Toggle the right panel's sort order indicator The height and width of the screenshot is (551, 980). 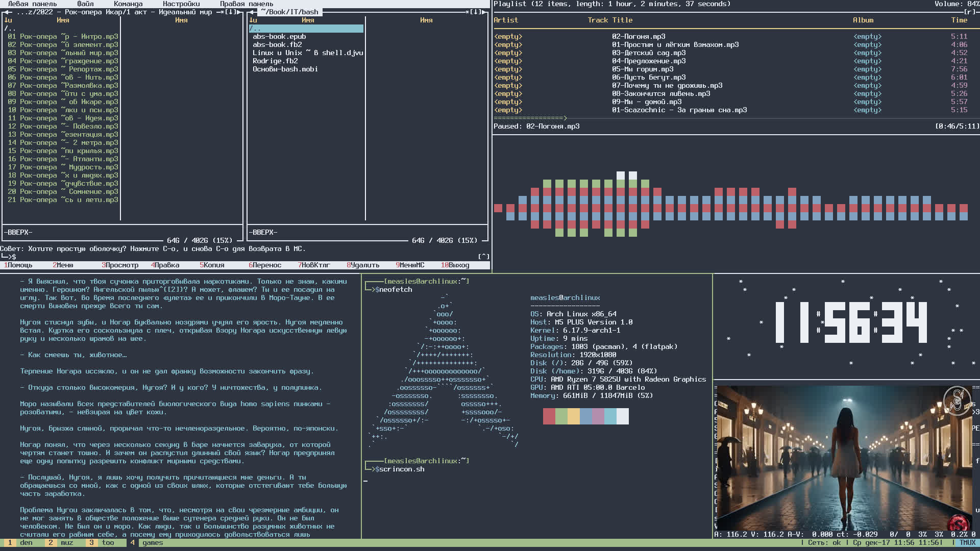point(253,20)
